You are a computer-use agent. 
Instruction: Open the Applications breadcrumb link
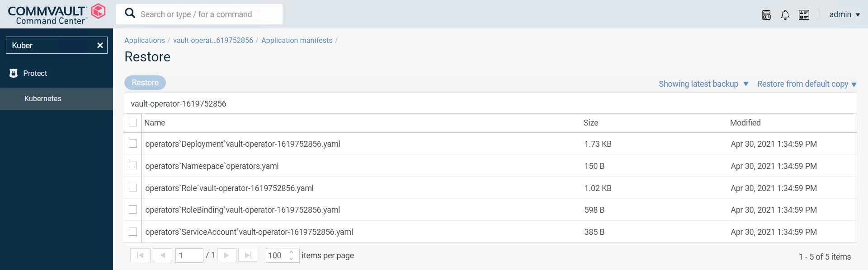pos(145,40)
